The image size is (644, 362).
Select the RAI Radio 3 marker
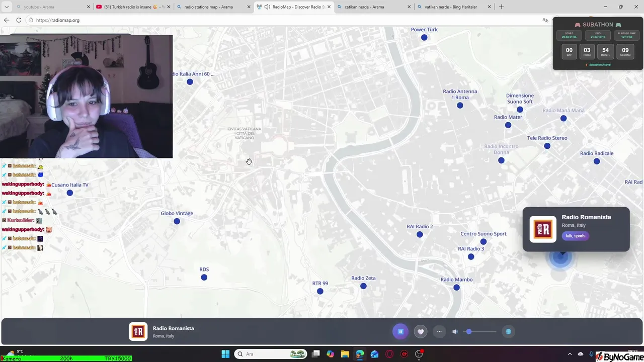coord(471,256)
